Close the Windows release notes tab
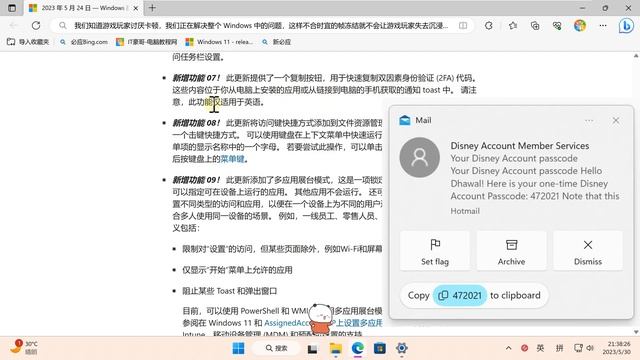640x360 pixels. pos(136,8)
